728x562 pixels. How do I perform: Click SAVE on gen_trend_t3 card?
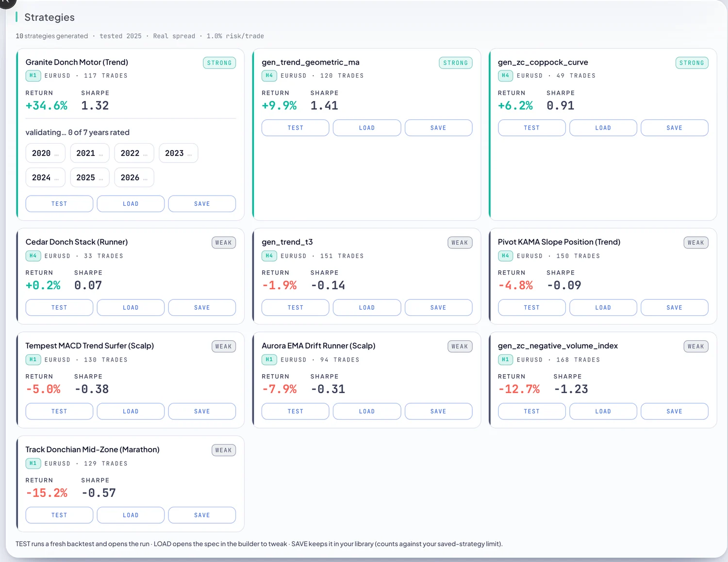click(x=438, y=308)
